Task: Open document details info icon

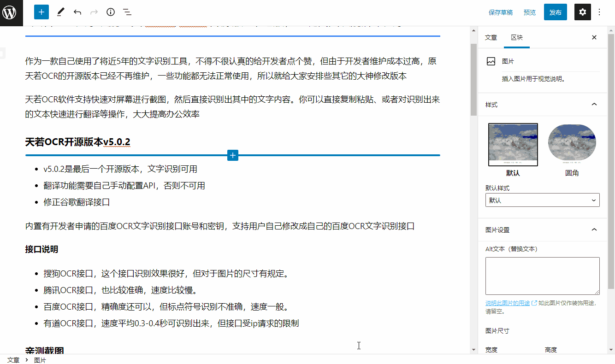Action: 111,12
